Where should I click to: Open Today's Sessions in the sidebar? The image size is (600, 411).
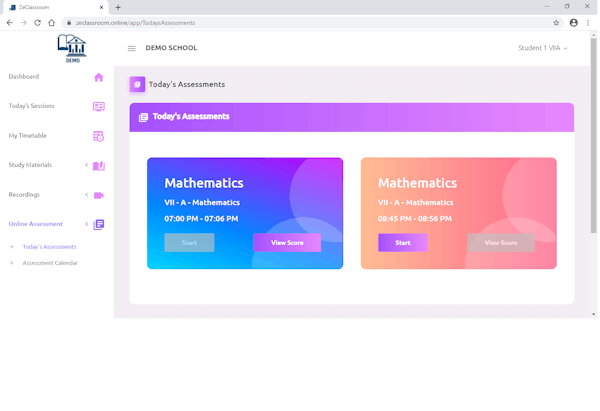tap(31, 106)
